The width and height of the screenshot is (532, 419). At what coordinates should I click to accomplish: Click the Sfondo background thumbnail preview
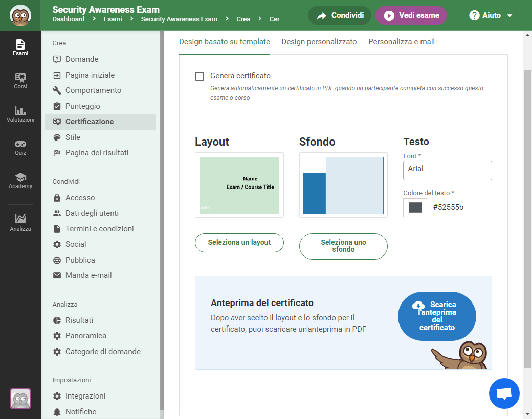(x=343, y=185)
